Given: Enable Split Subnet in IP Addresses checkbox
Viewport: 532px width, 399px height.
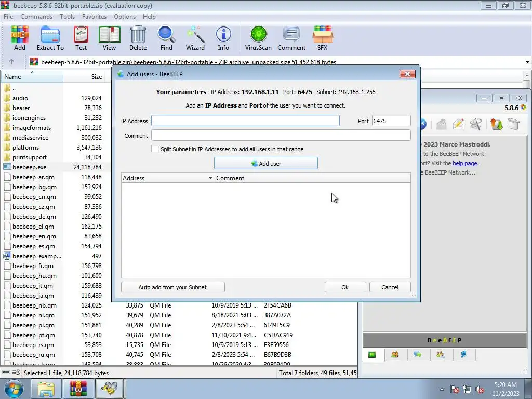Looking at the screenshot, I should [155, 149].
